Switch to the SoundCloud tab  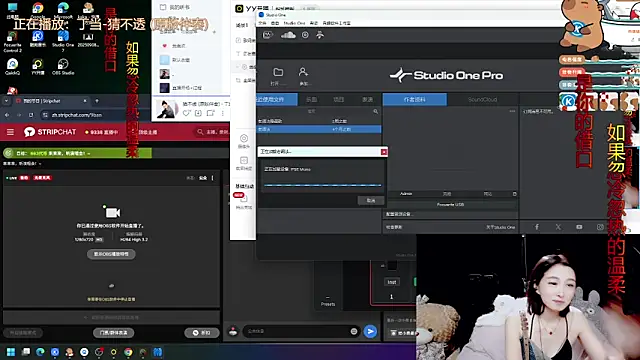[x=482, y=99]
